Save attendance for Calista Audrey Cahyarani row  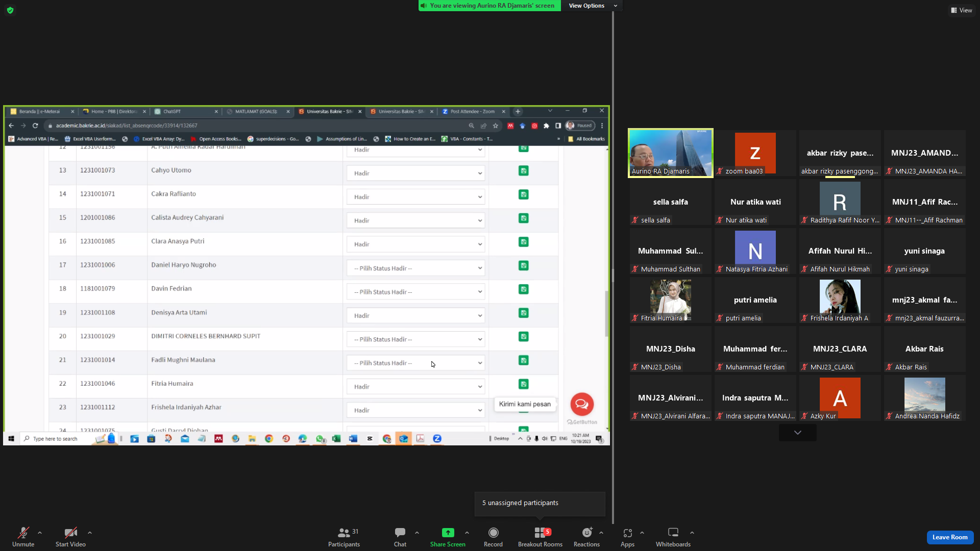tap(523, 218)
